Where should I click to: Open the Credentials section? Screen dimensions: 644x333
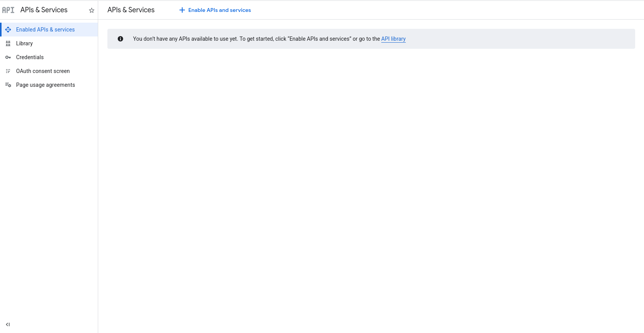click(x=49, y=57)
